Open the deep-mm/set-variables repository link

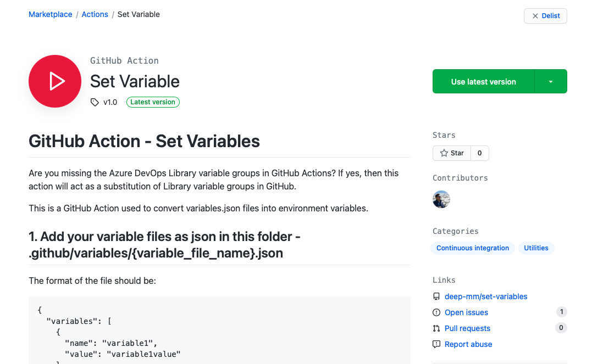[x=485, y=296]
